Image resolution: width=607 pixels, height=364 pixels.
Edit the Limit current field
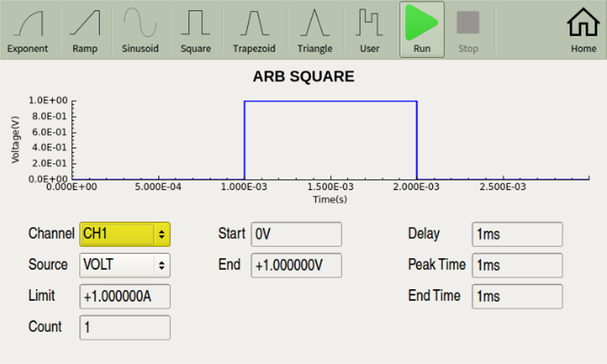coord(125,296)
